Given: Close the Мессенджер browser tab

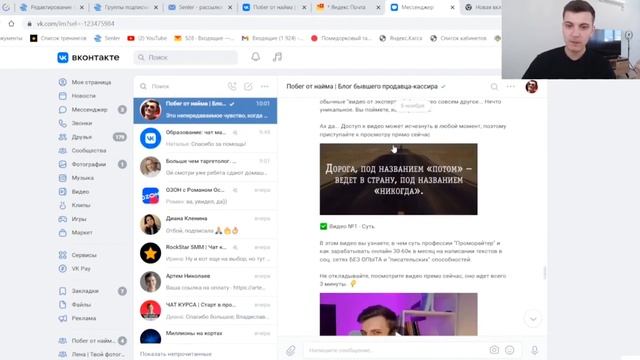Looking at the screenshot, I should (452, 7).
